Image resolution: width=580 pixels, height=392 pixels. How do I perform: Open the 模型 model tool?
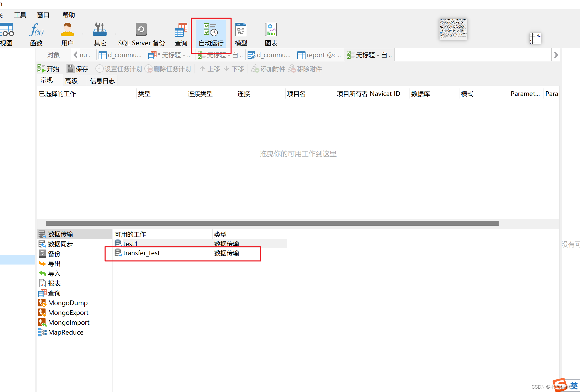(241, 34)
